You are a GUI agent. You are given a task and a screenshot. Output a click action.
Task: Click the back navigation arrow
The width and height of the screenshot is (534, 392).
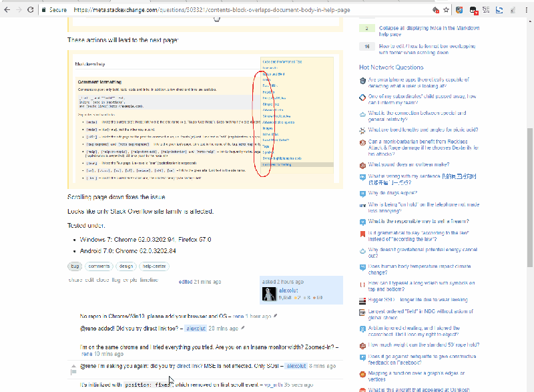tap(7, 9)
